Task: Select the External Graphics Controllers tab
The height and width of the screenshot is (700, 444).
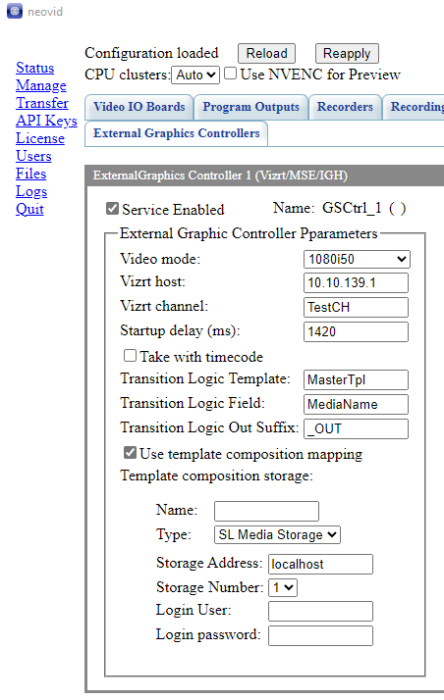Action: pos(176,133)
